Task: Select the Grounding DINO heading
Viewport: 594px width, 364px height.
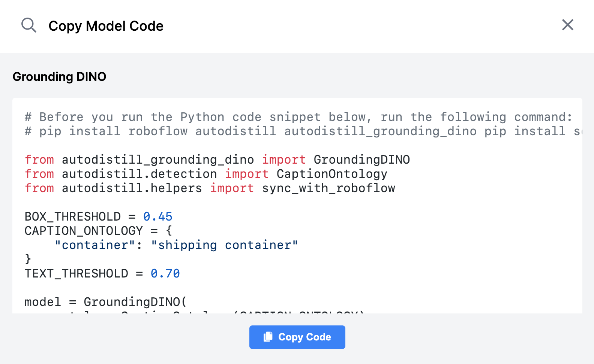Action: pos(59,77)
